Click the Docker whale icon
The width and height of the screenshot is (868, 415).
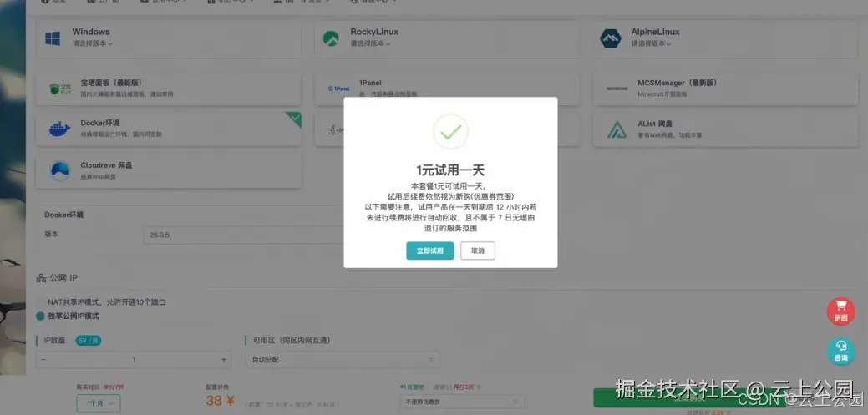pyautogui.click(x=60, y=129)
